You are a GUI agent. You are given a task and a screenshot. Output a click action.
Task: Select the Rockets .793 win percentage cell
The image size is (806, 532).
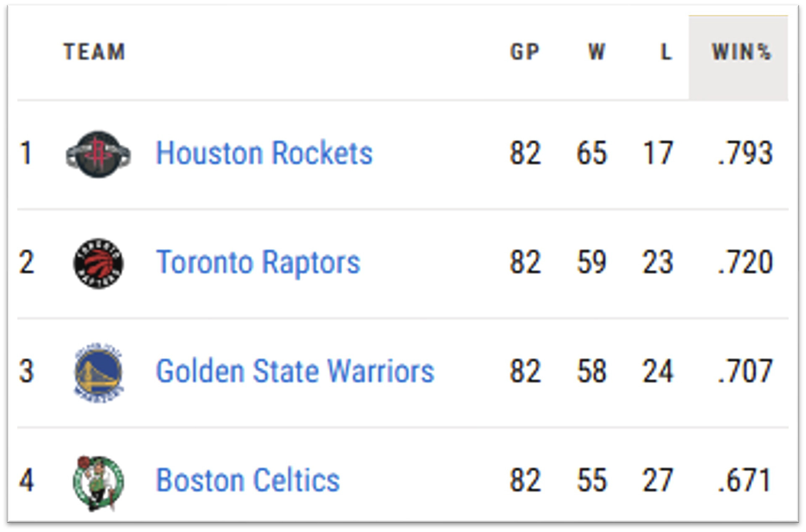pyautogui.click(x=745, y=153)
